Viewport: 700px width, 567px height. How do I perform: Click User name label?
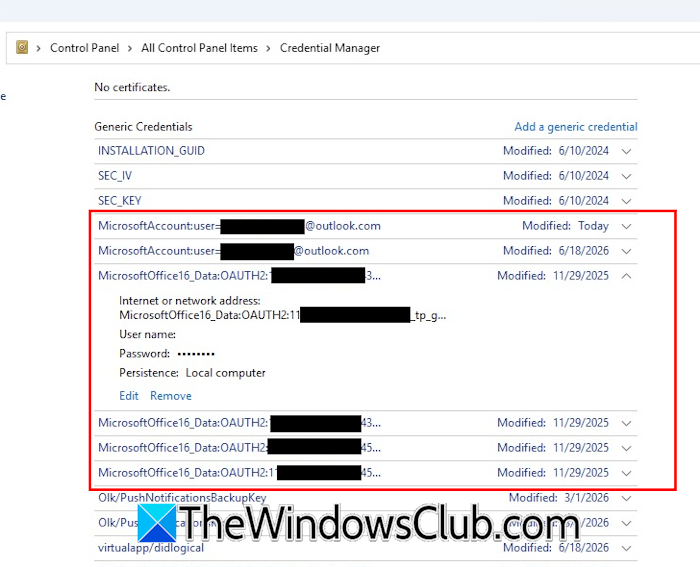(x=147, y=334)
